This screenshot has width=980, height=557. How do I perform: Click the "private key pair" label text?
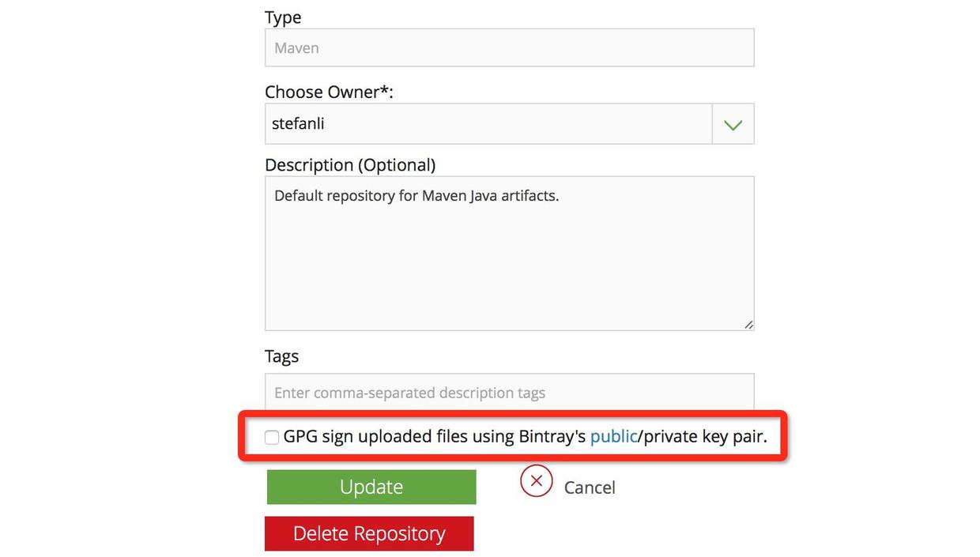[x=705, y=436]
